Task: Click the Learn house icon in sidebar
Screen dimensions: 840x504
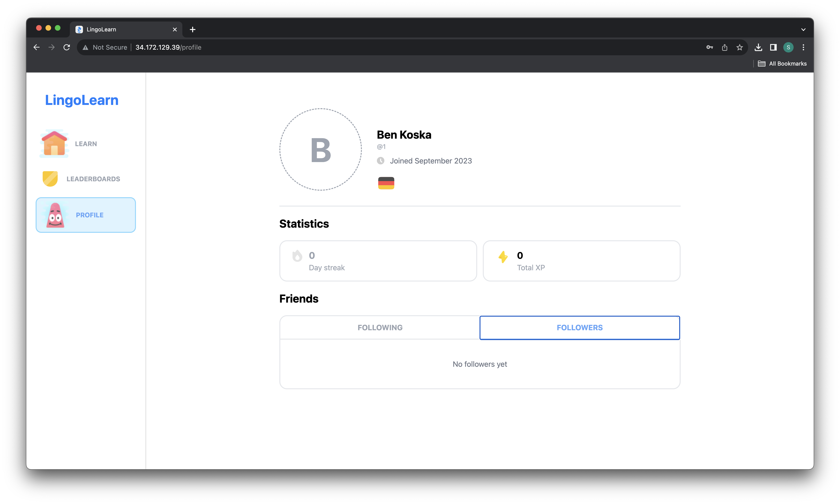Action: (54, 144)
